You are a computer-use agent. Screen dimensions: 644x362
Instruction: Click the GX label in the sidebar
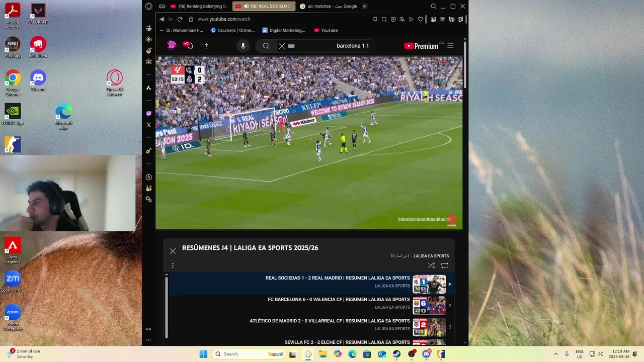pyautogui.click(x=148, y=329)
